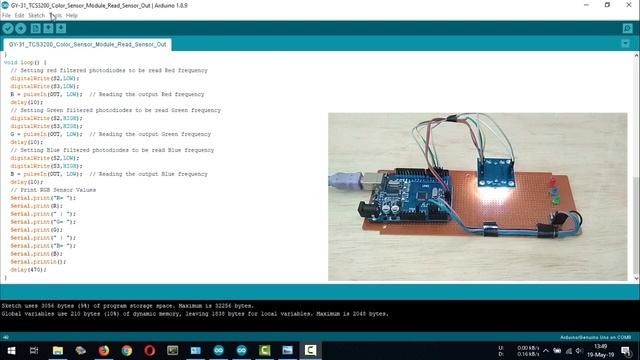Open the Serial Monitor magnifier icon
Viewport: 640px width, 360px height.
tap(627, 28)
